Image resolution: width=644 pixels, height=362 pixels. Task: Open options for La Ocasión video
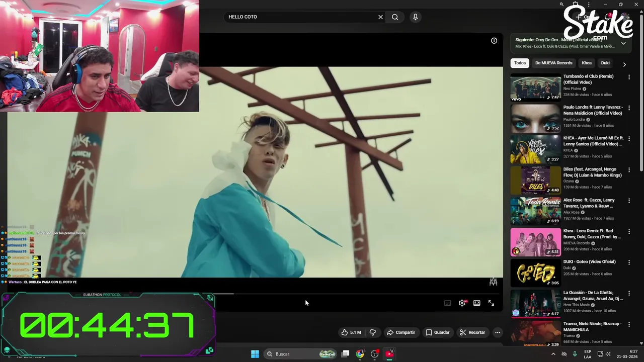coord(629,293)
